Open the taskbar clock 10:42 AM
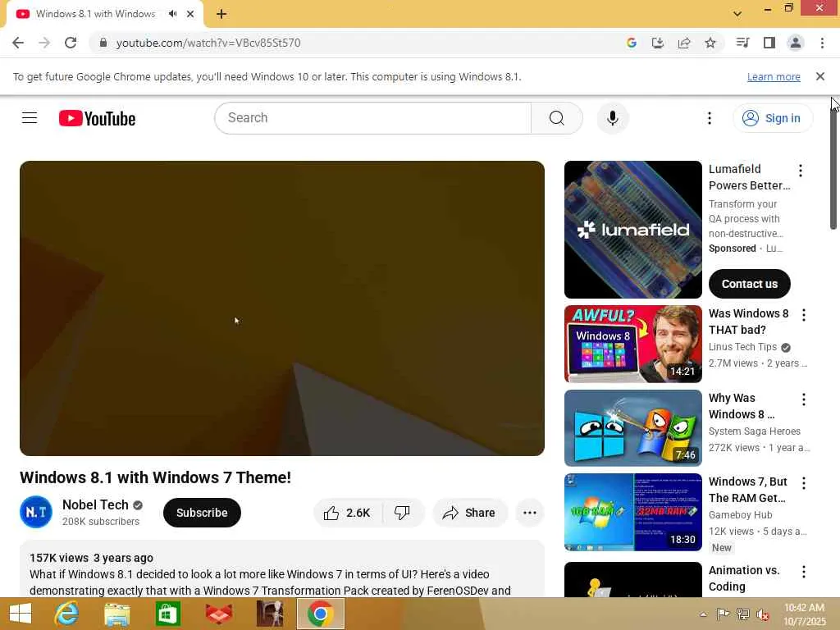 pos(804,614)
